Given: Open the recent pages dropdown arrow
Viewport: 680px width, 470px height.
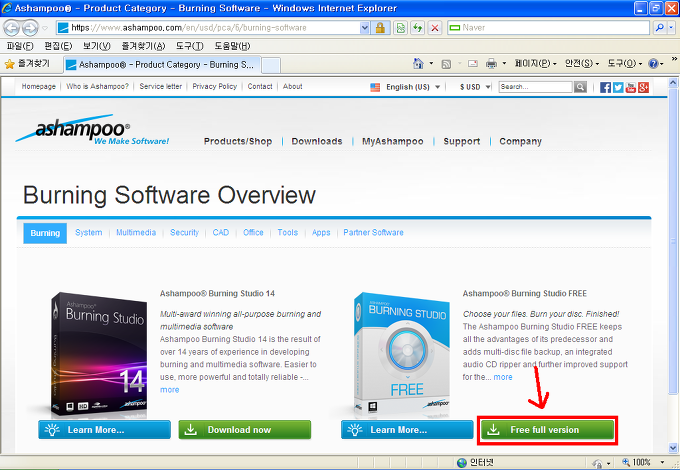Looking at the screenshot, I should (45, 28).
